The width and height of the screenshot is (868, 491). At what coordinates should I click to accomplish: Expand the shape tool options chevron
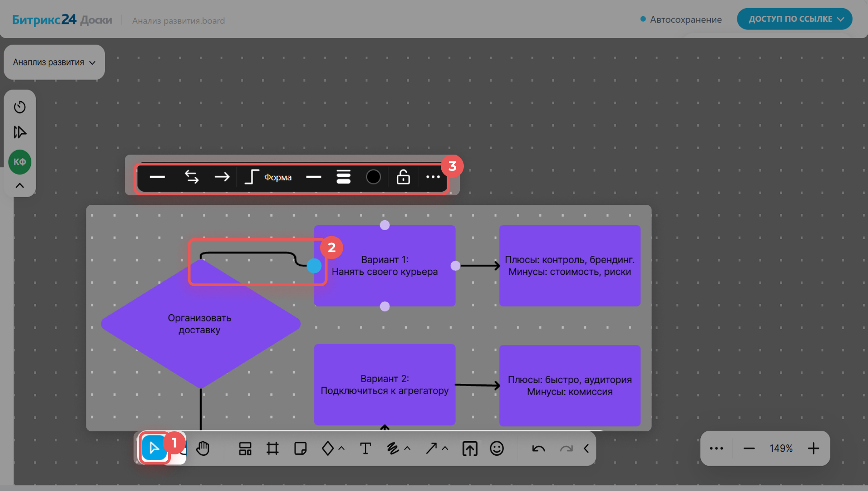point(342,449)
